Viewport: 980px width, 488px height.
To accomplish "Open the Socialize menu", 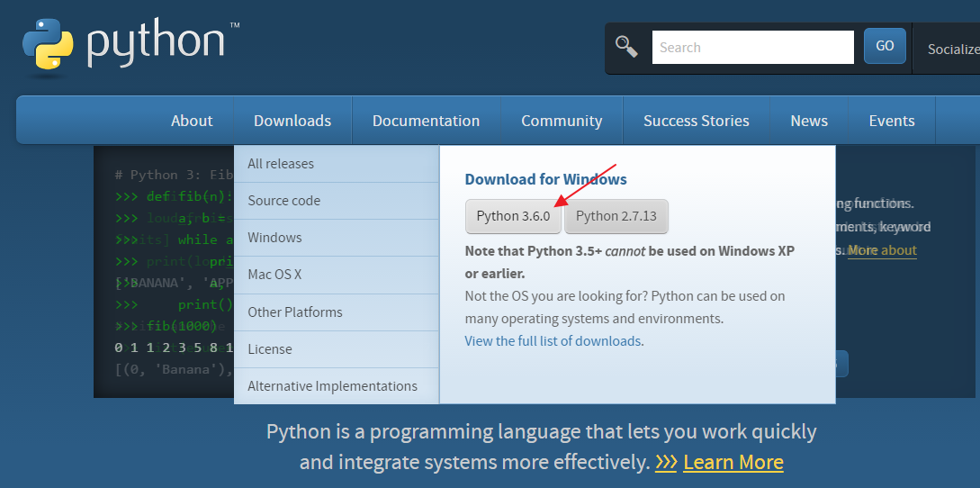I will pyautogui.click(x=953, y=49).
